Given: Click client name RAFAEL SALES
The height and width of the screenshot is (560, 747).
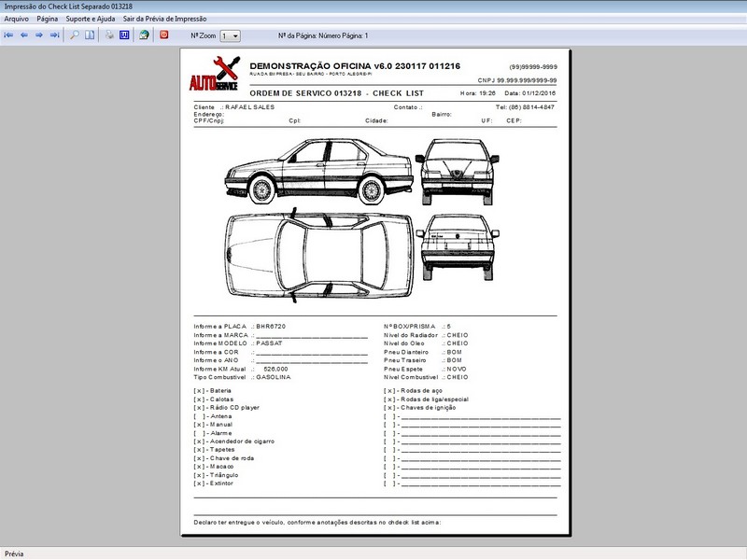Looking at the screenshot, I should [x=249, y=107].
